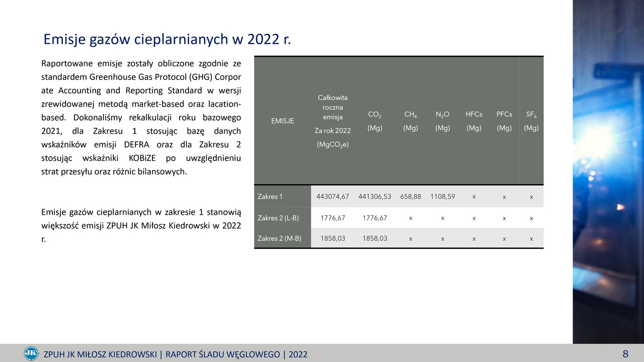Click the SF6 (Mg) column header
The height and width of the screenshot is (362, 644).
click(x=531, y=121)
